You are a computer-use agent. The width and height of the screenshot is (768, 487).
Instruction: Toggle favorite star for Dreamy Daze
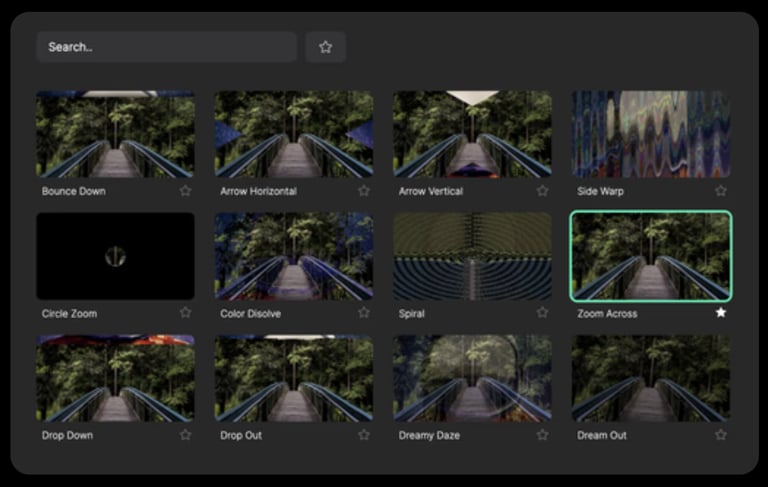click(542, 435)
